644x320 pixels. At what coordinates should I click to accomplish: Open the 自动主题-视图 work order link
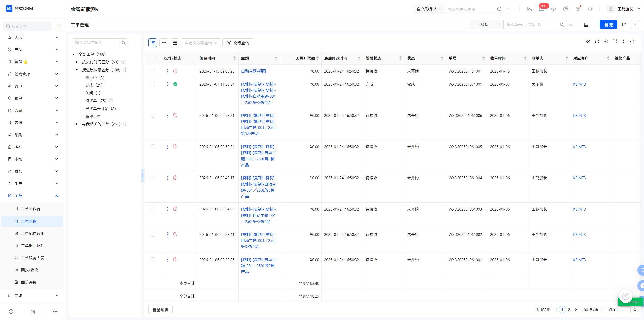pyautogui.click(x=253, y=71)
